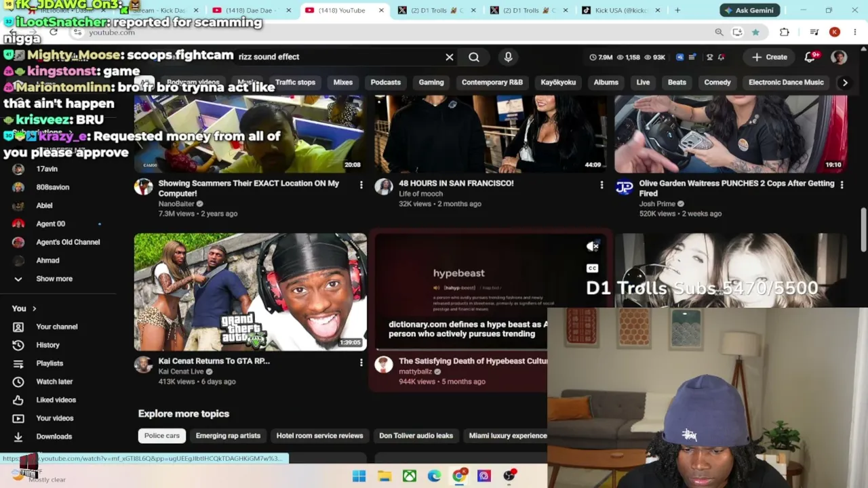868x488 pixels.
Task: Select Hotel room service reviews topic
Action: 319,436
